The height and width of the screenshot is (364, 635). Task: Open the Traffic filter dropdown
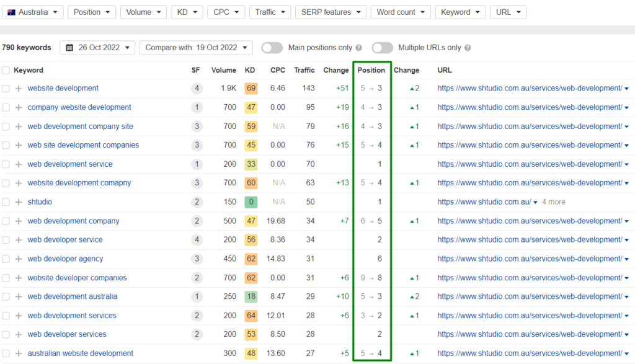point(270,12)
